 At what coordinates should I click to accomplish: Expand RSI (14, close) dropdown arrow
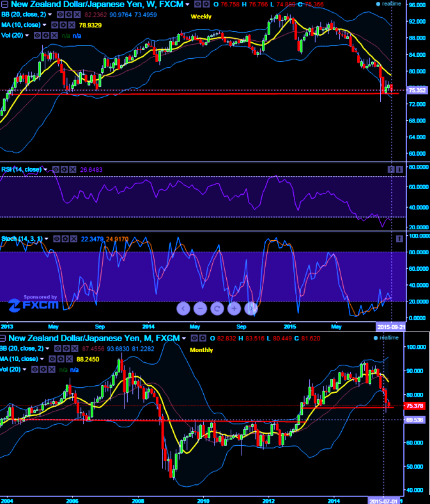[x=45, y=169]
